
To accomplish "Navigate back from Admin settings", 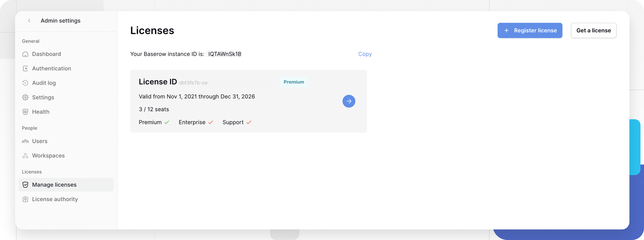I will click(29, 21).
